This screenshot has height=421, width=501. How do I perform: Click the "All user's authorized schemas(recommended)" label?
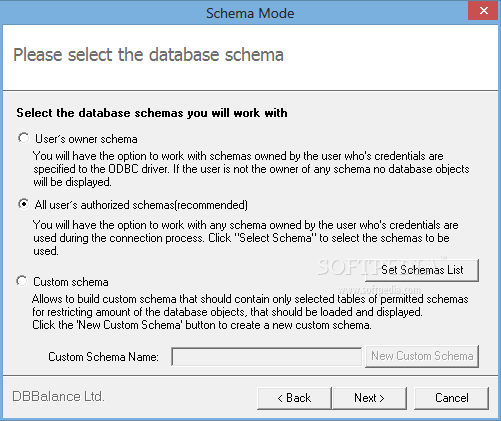pyautogui.click(x=141, y=205)
